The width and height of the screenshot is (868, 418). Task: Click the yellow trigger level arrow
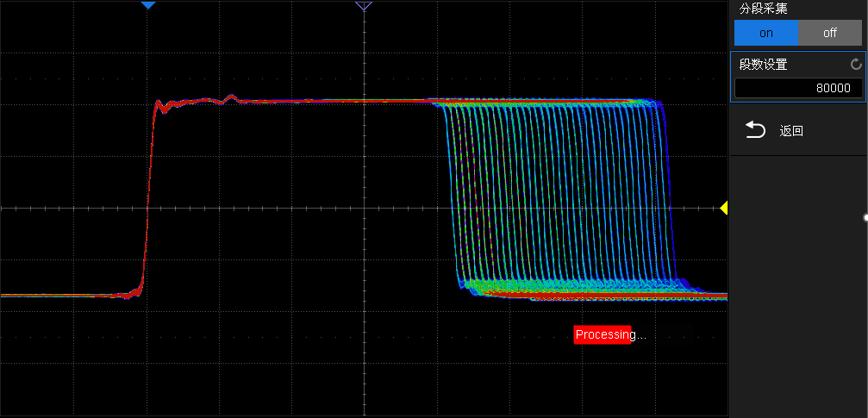point(723,208)
